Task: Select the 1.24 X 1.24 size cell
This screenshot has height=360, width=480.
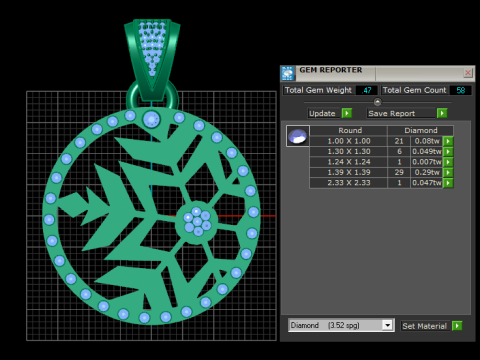Action: pos(349,162)
